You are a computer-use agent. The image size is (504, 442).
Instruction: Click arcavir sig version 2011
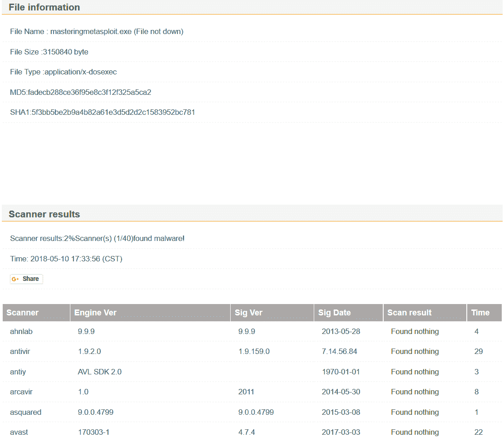pos(246,392)
